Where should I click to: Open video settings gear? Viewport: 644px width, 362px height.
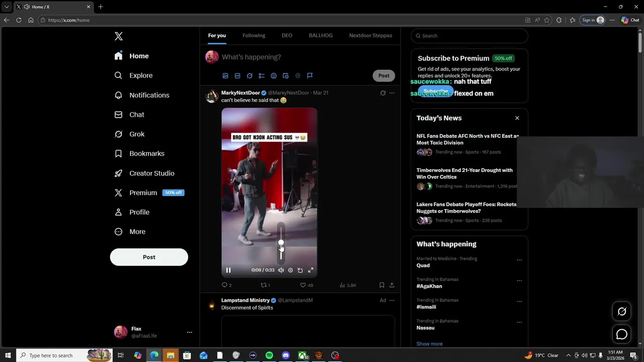(x=290, y=270)
